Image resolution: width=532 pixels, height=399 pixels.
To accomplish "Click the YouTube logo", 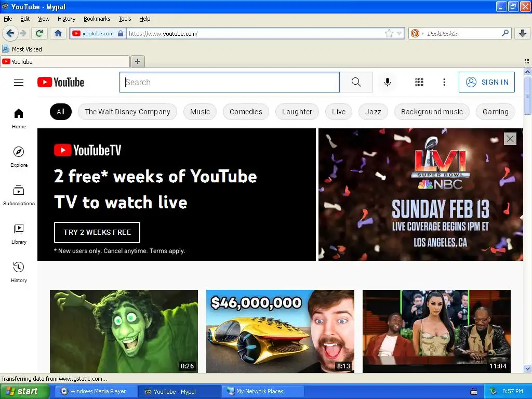I will coord(61,82).
